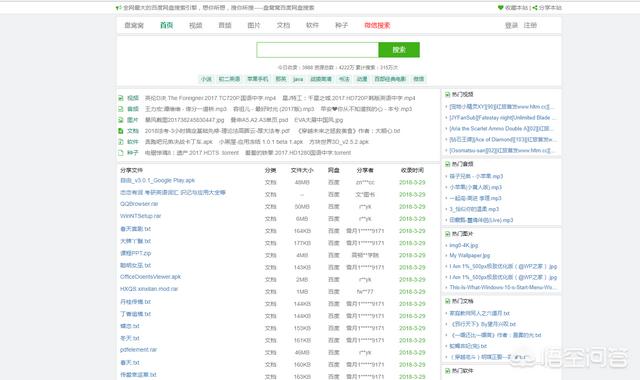Viewport: 640px width, 380px height.
Task: Click the icon beside 热门图片 heading
Action: [x=447, y=234]
